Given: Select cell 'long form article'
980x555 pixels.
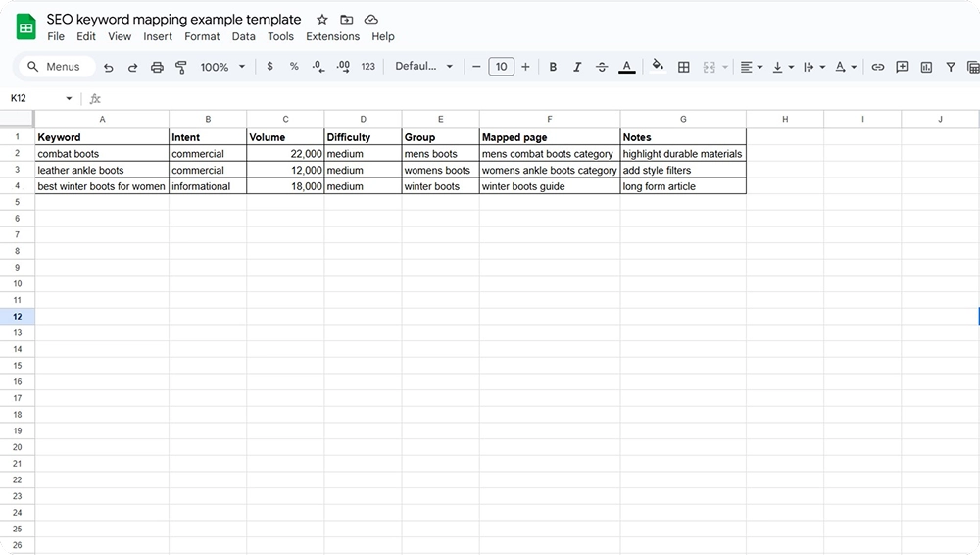Looking at the screenshot, I should pyautogui.click(x=683, y=186).
